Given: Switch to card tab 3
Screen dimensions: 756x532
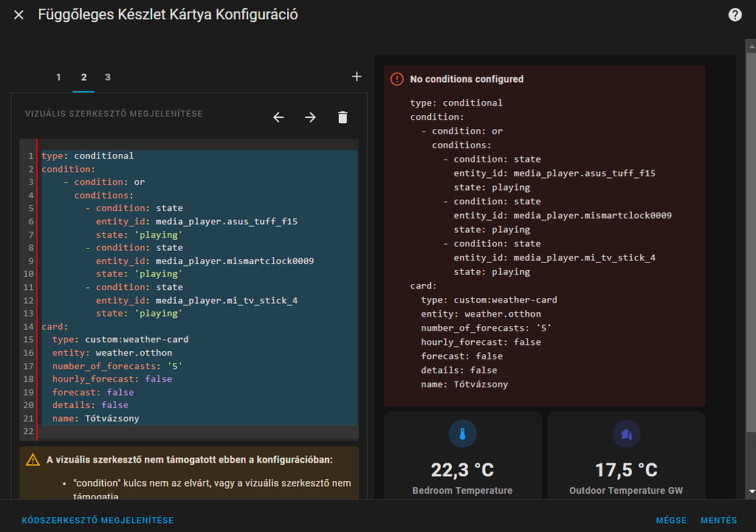Looking at the screenshot, I should [x=107, y=76].
